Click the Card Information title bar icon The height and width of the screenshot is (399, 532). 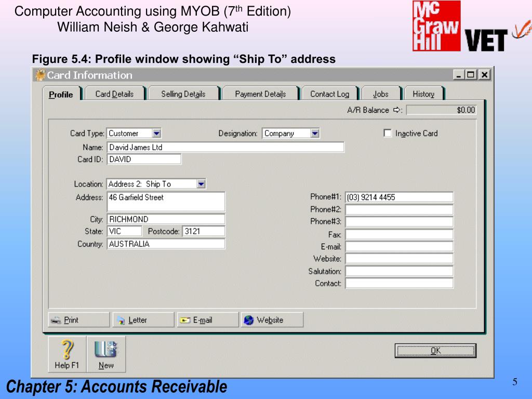tap(40, 75)
